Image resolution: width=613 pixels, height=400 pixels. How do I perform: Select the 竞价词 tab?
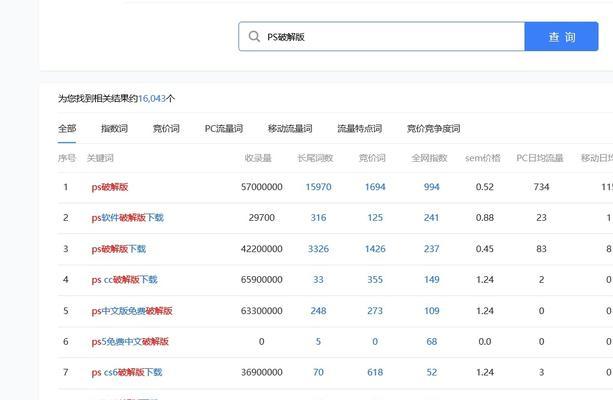tap(166, 129)
